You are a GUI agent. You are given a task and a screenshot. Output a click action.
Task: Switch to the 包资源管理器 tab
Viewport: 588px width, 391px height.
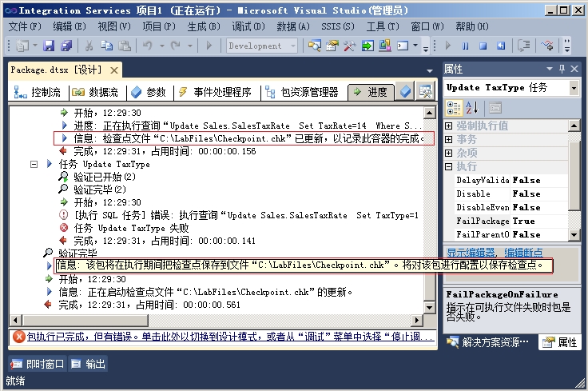(x=301, y=92)
